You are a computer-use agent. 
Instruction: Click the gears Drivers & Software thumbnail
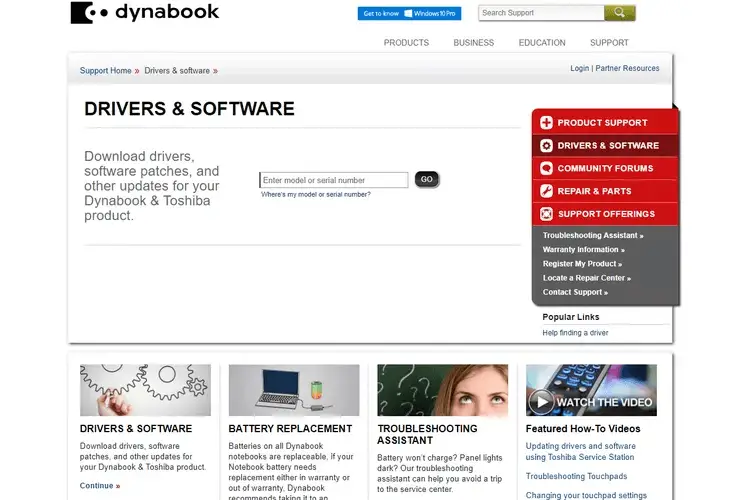(145, 390)
